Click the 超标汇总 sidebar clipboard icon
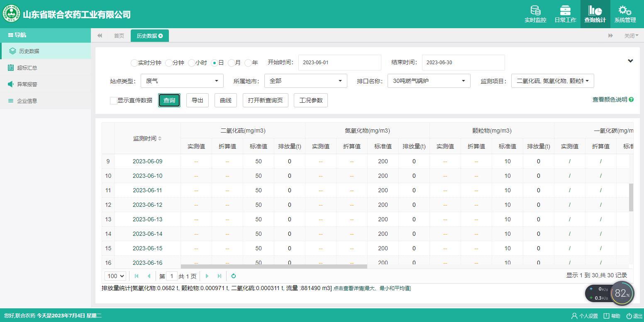 [11, 68]
